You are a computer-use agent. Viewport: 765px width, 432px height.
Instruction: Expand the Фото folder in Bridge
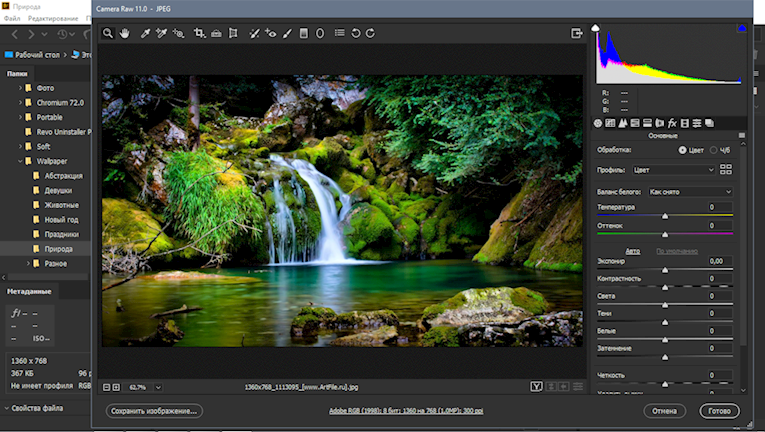[x=20, y=88]
